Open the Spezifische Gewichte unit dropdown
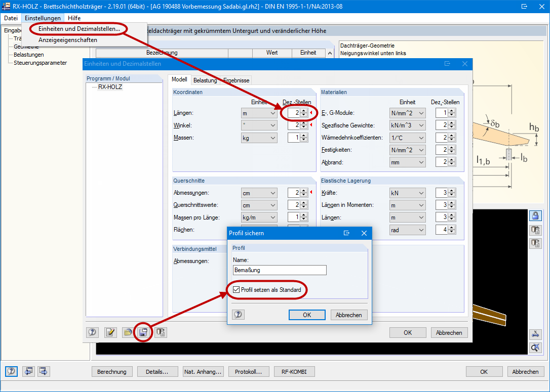The image size is (550, 392). [x=408, y=125]
